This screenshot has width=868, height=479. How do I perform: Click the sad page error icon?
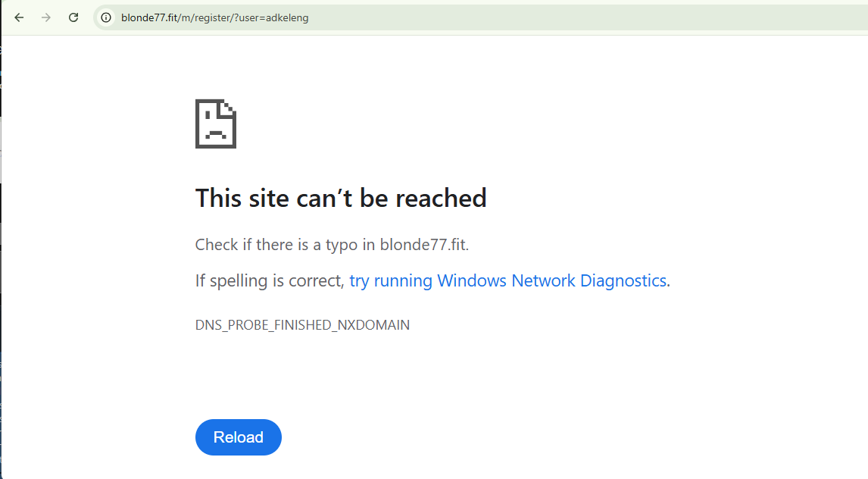click(x=216, y=124)
